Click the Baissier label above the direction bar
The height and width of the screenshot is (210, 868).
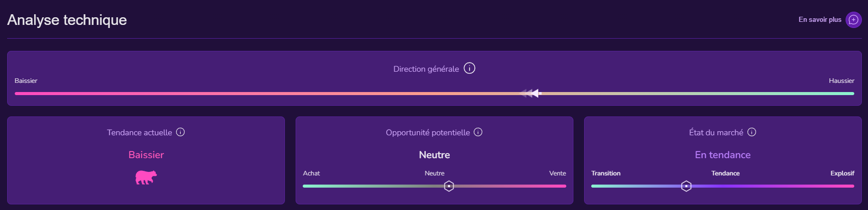tap(26, 81)
